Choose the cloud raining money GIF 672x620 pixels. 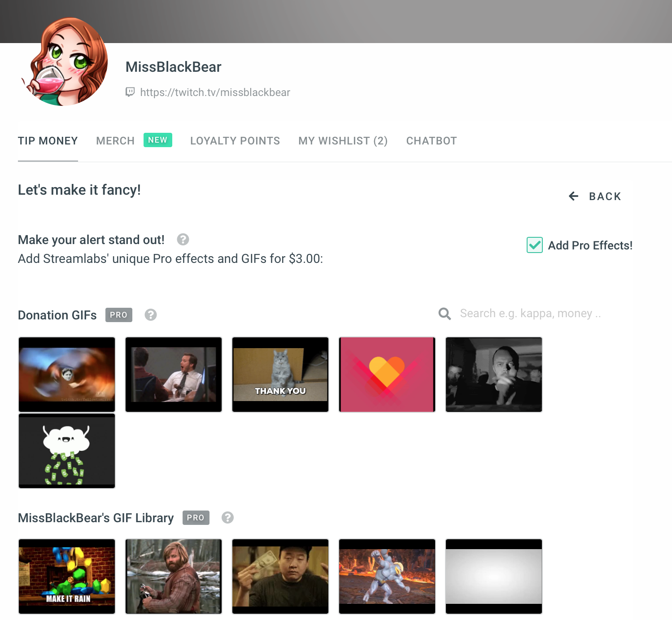(x=67, y=451)
